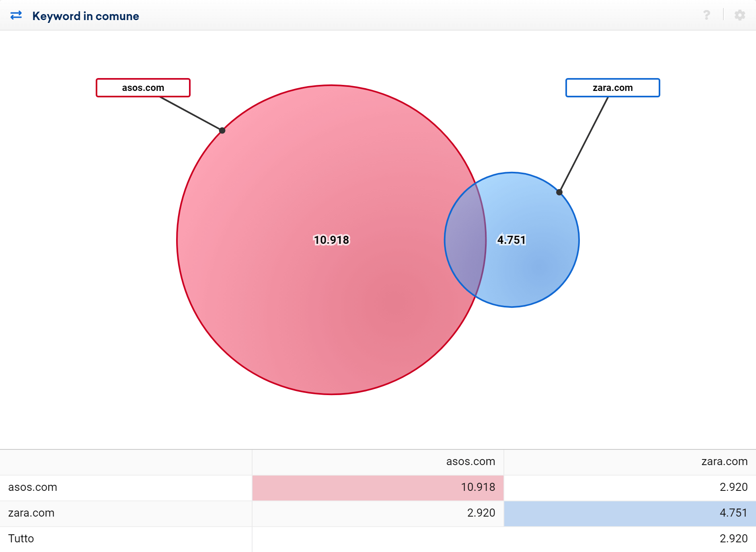Click the dot where the zara.com line ends
The width and height of the screenshot is (756, 552).
(559, 192)
